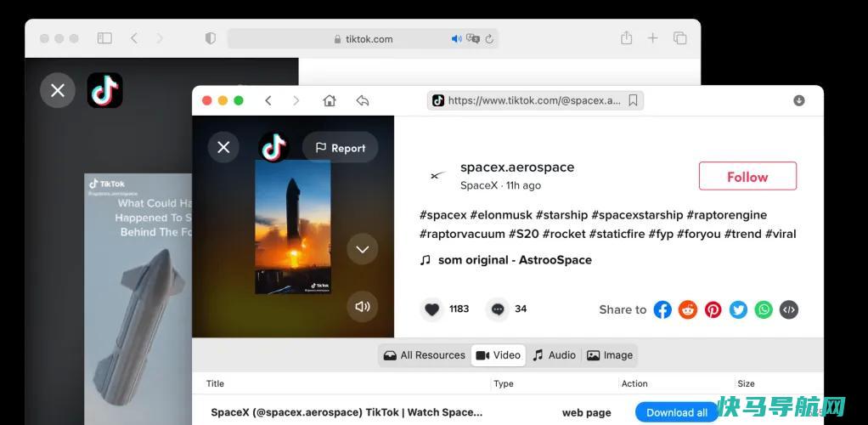
Task: Copy embed code icon
Action: click(789, 309)
